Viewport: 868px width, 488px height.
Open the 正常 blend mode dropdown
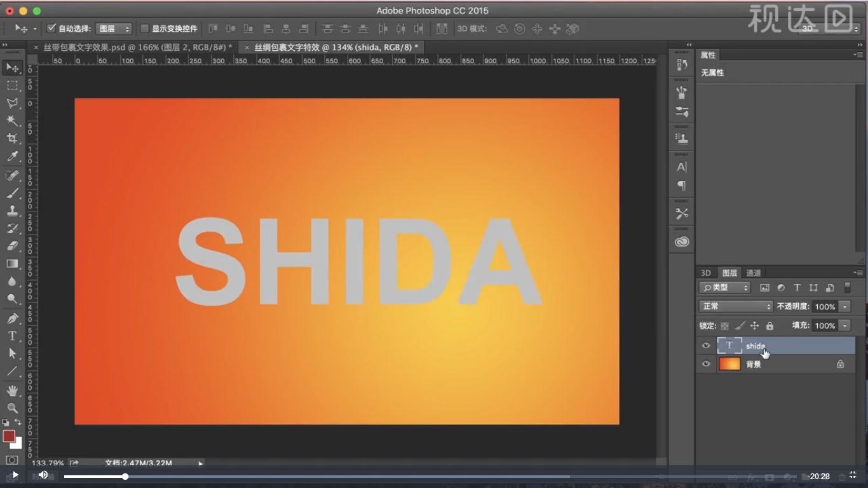click(x=736, y=306)
